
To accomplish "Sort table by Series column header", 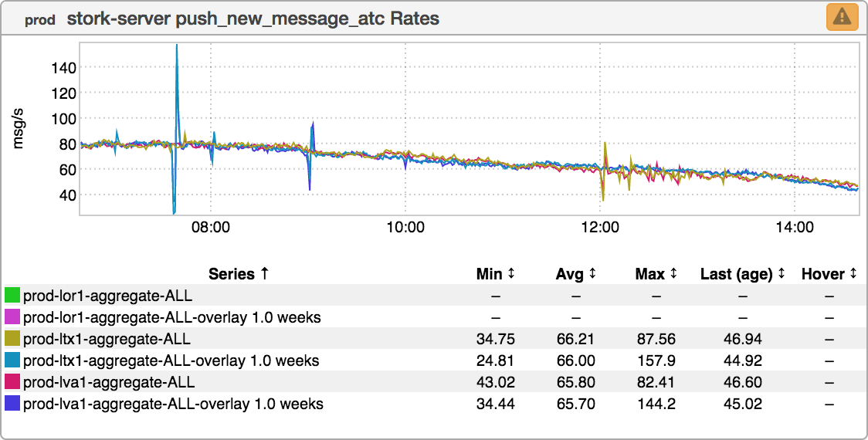I will point(239,274).
